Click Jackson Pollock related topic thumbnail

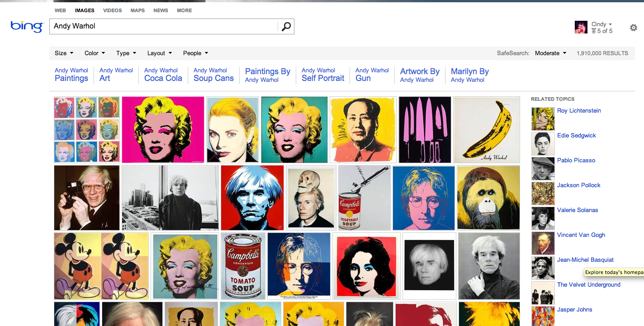pos(543,194)
